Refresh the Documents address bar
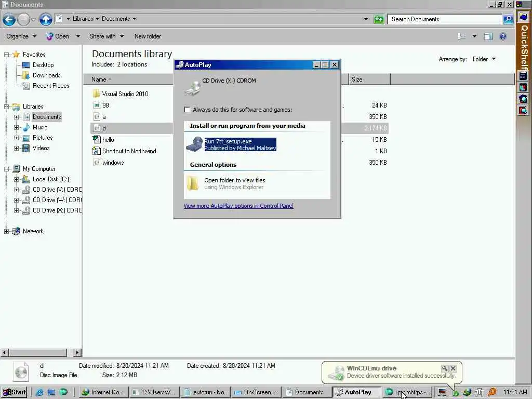532x399 pixels. coord(379,19)
